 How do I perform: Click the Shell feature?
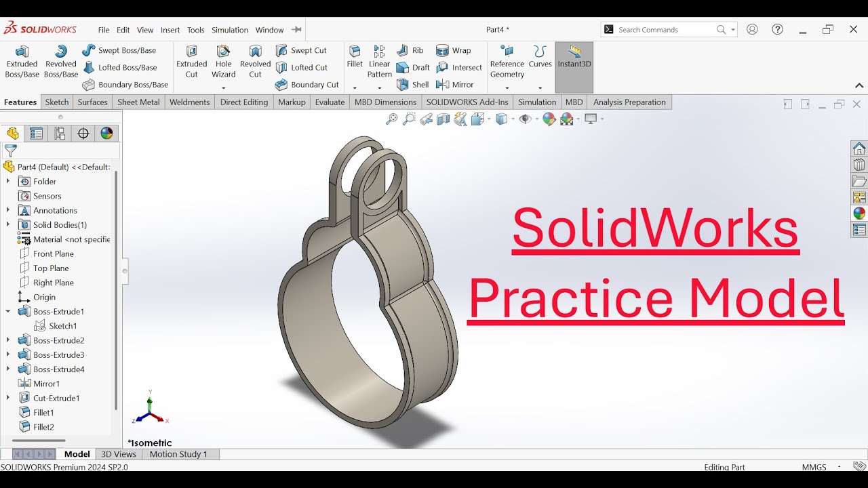(413, 85)
